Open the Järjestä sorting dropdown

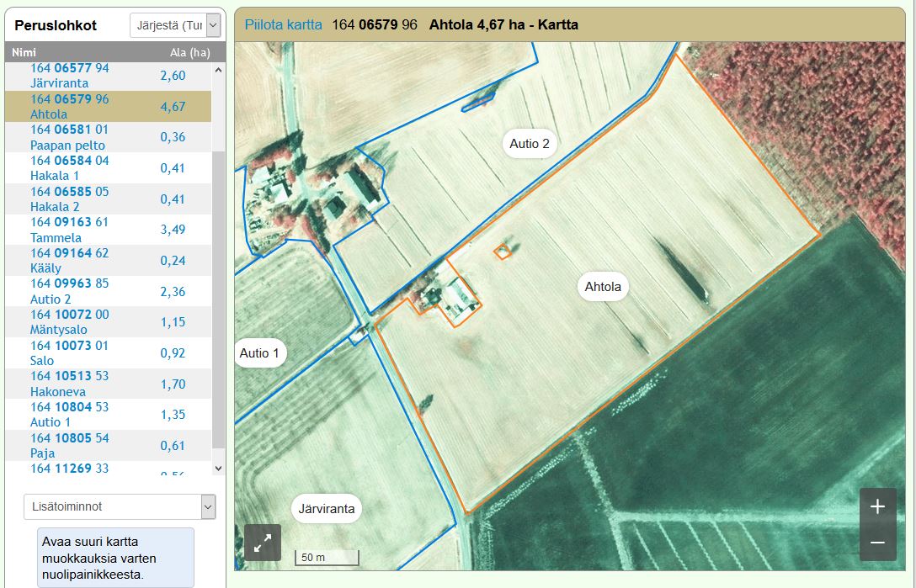click(175, 25)
